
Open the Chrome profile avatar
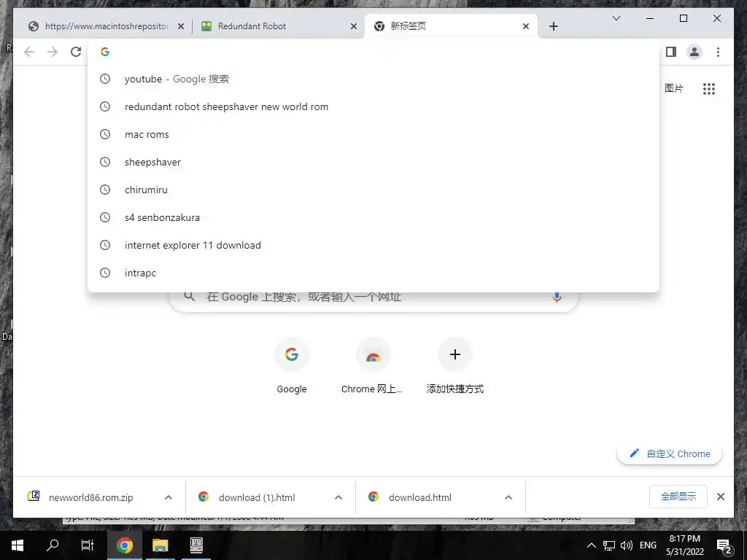point(694,52)
